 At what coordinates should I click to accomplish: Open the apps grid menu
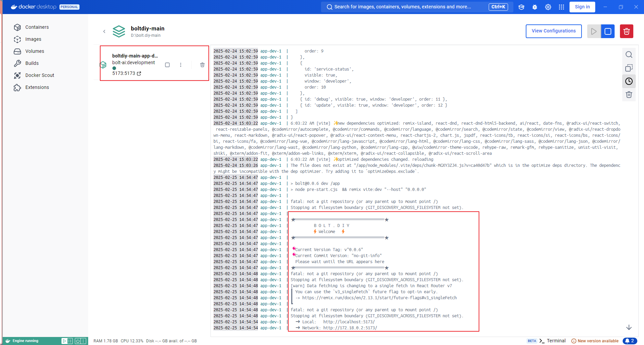tap(561, 7)
